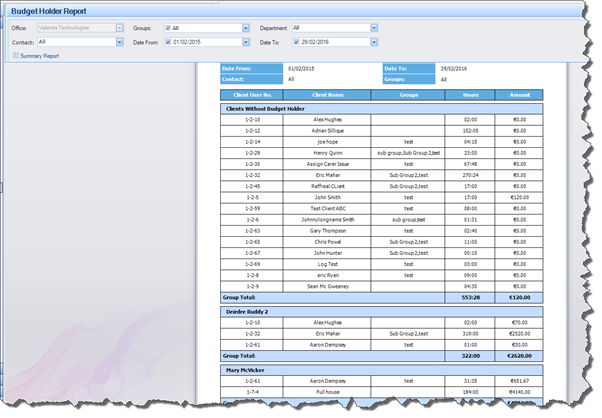The width and height of the screenshot is (602, 418).
Task: Click the eric Ryan client name
Action: 327,276
